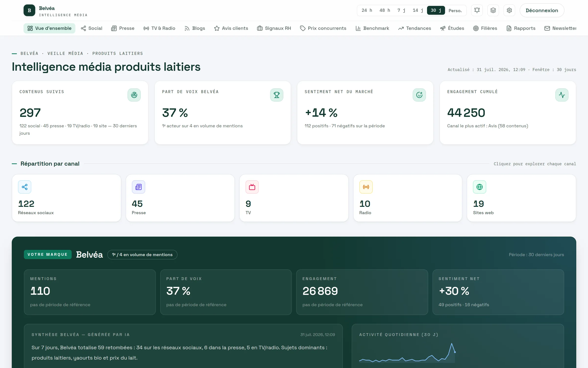Click the globe icon on Sites web card
Screen dimensions: 588x368
[479, 187]
